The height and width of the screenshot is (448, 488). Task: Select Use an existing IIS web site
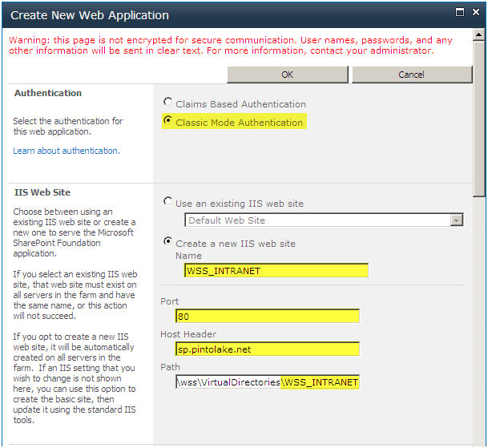pos(167,201)
